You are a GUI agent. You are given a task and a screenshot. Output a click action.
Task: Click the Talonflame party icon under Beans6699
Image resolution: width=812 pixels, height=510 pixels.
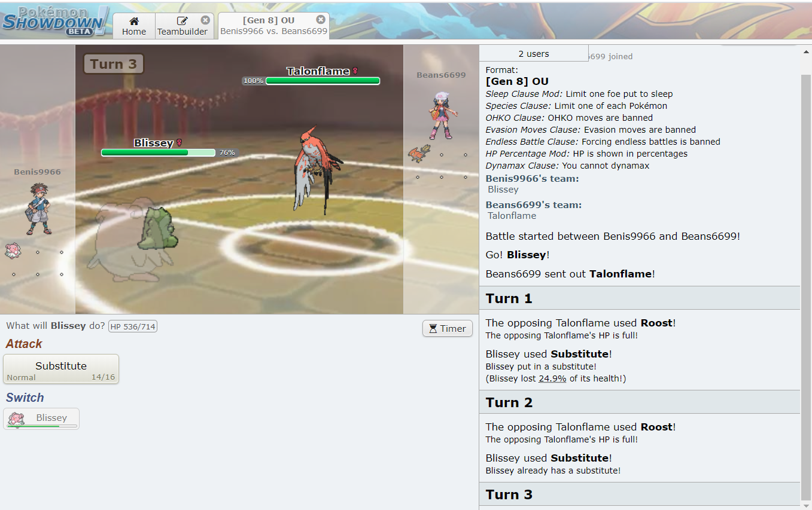[x=419, y=154]
